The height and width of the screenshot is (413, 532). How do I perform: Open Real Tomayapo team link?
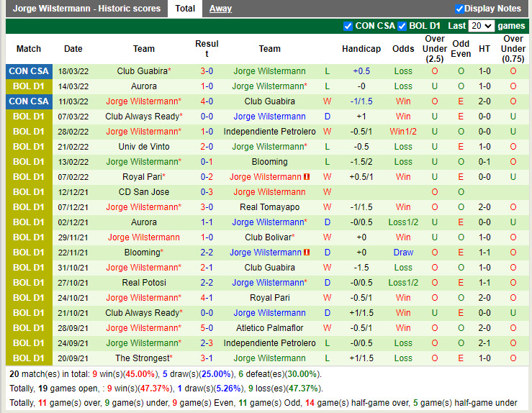tap(269, 207)
